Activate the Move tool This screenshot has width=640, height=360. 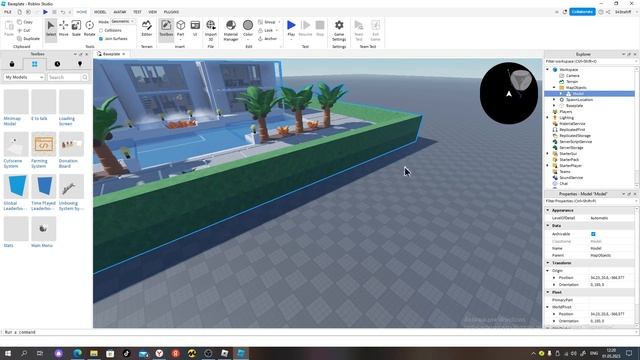pyautogui.click(x=64, y=29)
